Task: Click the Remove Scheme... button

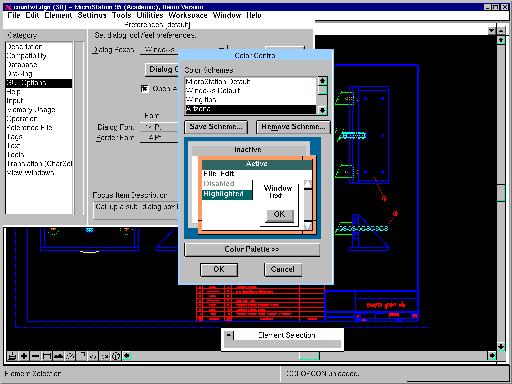Action: click(x=293, y=127)
